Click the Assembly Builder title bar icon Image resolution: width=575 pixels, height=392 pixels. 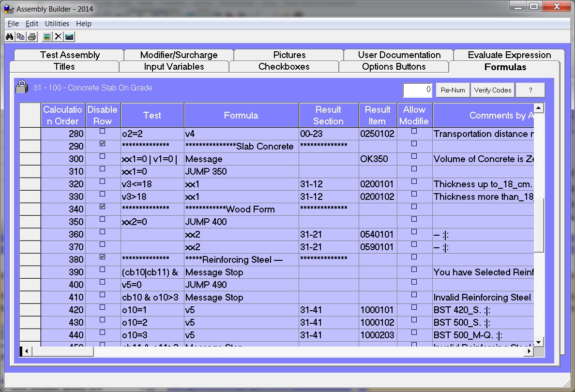pyautogui.click(x=9, y=9)
